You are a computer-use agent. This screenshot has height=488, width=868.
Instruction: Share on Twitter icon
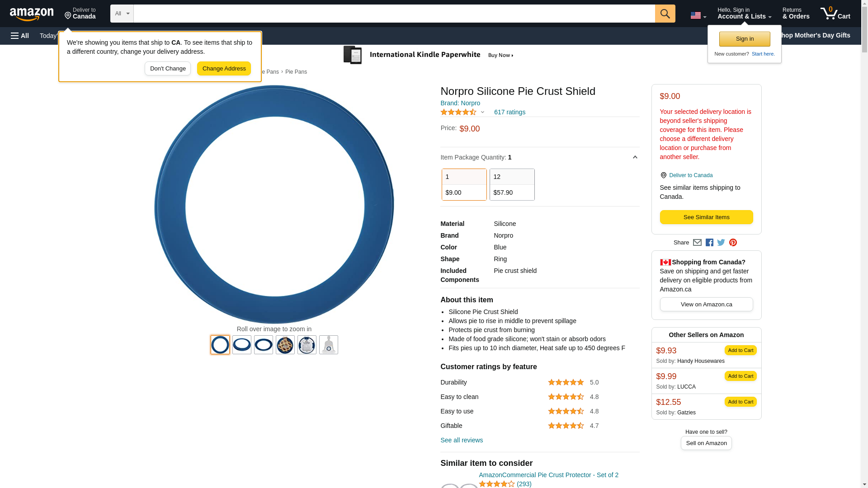[721, 243]
